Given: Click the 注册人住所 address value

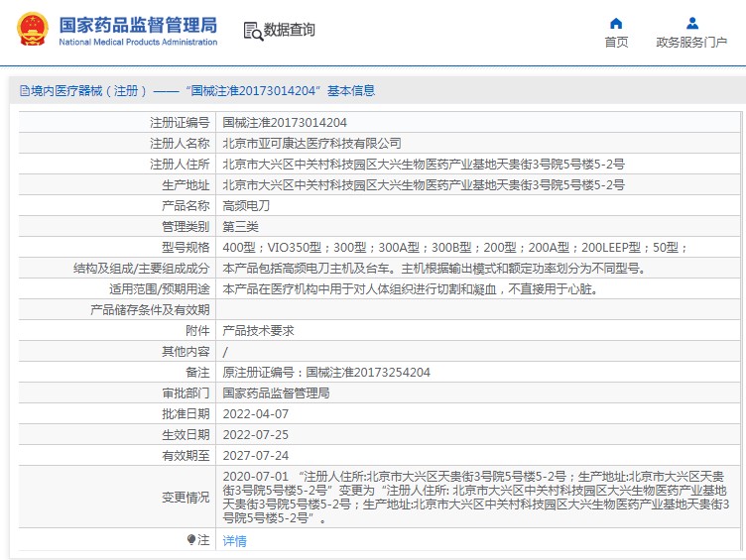Looking at the screenshot, I should pos(424,164).
